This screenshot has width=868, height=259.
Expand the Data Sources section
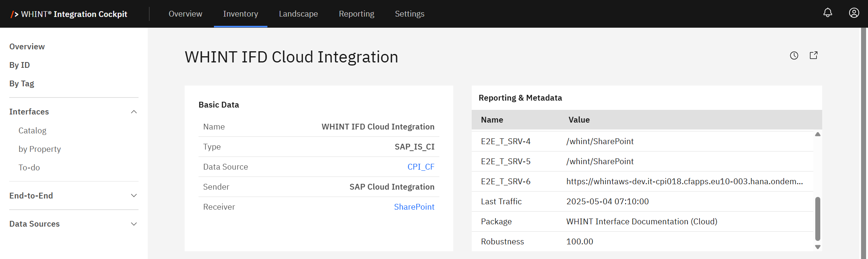pyautogui.click(x=134, y=224)
